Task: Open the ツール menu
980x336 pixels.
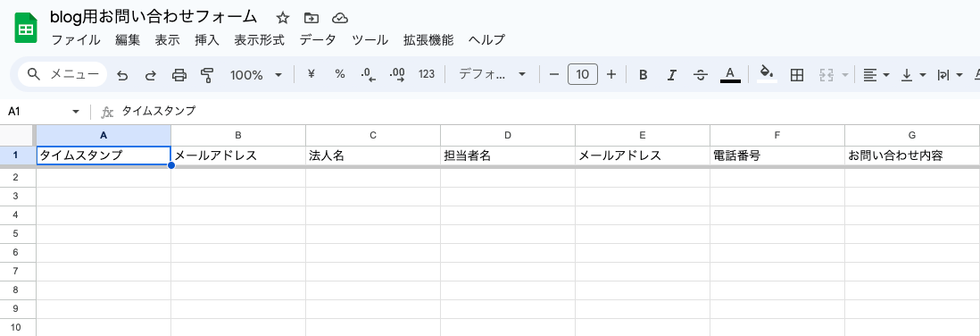Action: pos(370,40)
